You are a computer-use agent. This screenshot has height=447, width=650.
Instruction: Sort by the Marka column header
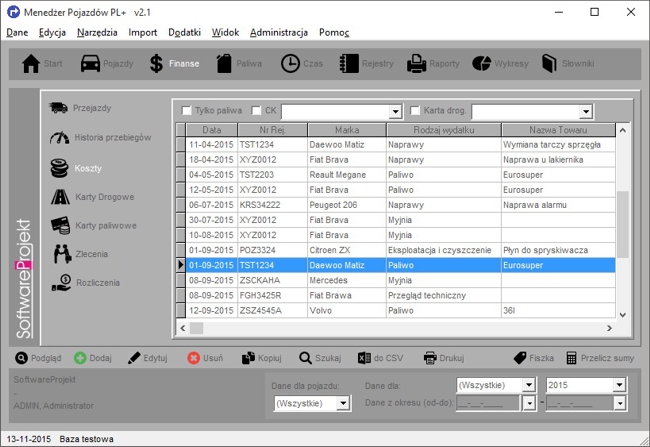coord(347,130)
